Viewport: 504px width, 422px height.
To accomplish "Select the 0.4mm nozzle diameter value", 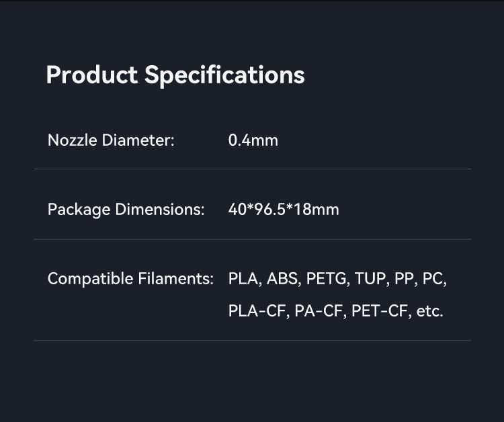I will pyautogui.click(x=253, y=140).
